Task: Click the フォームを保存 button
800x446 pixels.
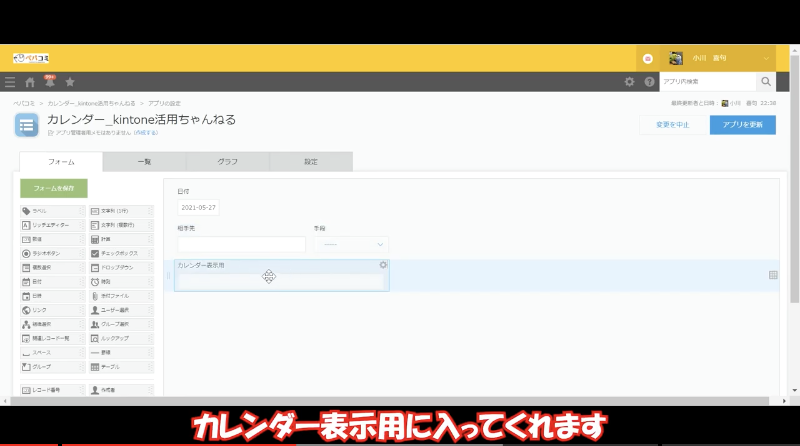Action: click(54, 188)
